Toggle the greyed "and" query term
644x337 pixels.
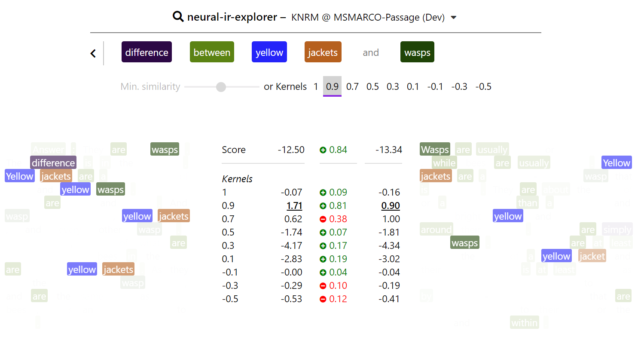coord(371,52)
